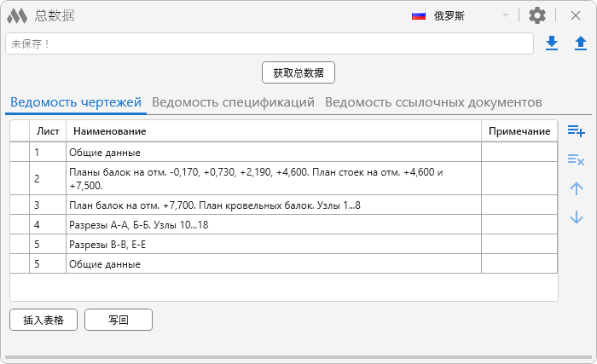Click the application logo icon

pos(18,15)
